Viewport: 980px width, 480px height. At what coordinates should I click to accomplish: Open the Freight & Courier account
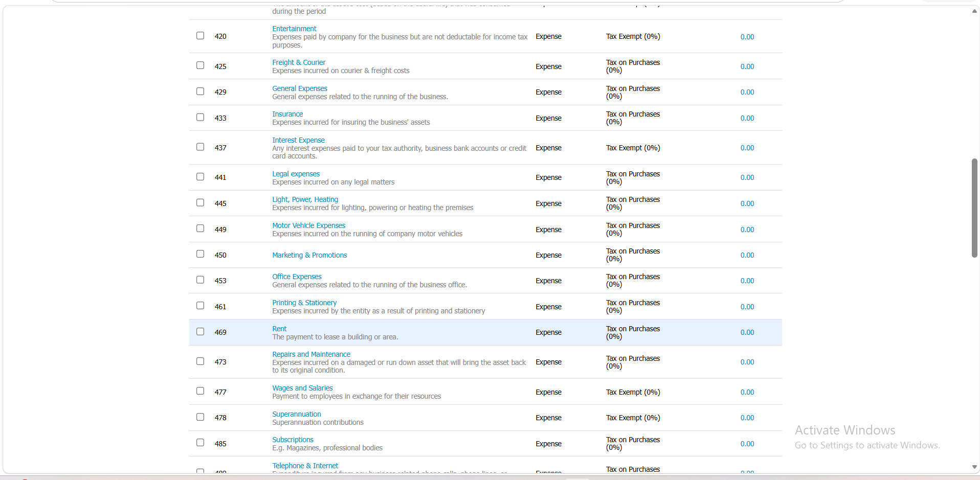tap(299, 62)
